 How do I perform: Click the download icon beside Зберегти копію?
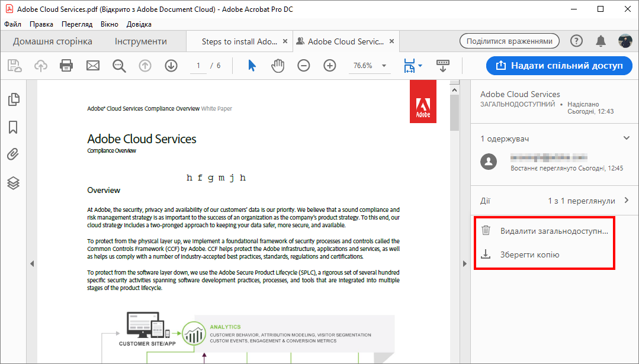tap(486, 254)
